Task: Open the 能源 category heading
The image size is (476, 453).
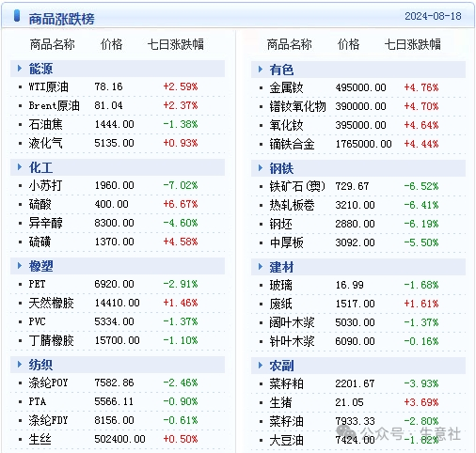Action: coord(40,69)
